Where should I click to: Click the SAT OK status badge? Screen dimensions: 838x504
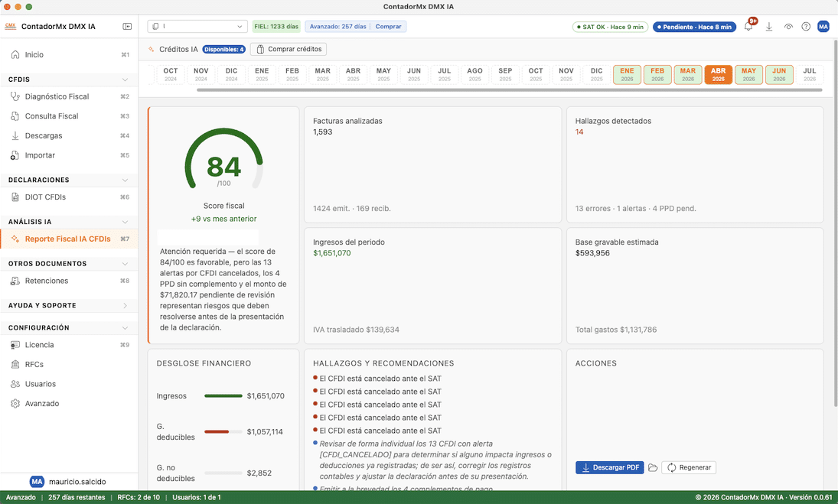pos(611,27)
